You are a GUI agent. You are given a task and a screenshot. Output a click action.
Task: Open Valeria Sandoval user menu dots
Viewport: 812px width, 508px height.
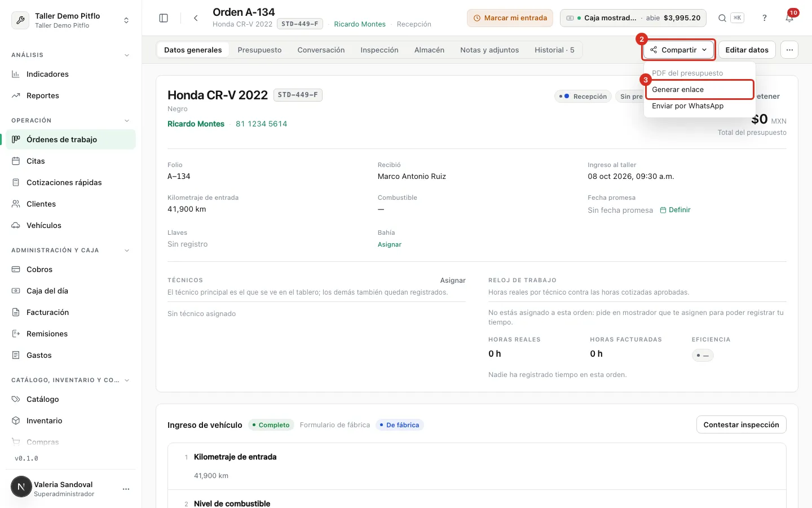point(126,489)
